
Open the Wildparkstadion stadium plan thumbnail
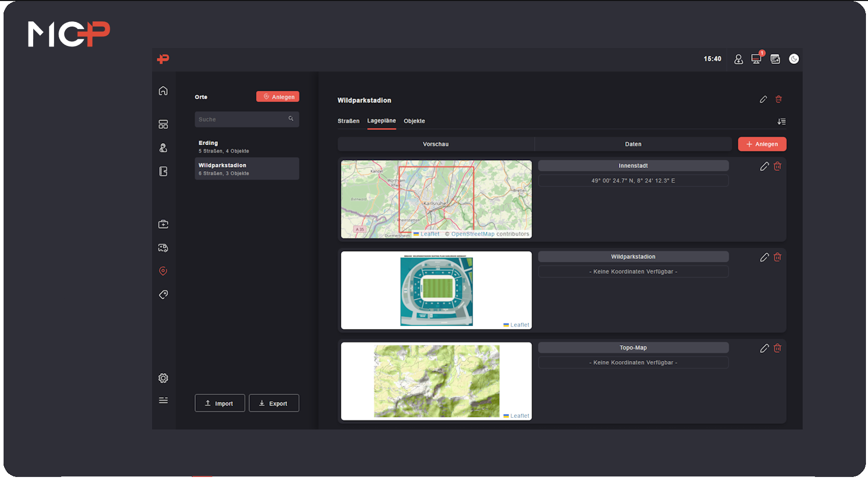click(436, 290)
